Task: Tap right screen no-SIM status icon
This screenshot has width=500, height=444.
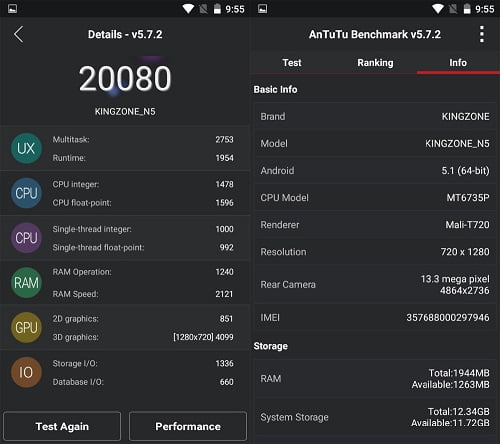Action: 453,9
